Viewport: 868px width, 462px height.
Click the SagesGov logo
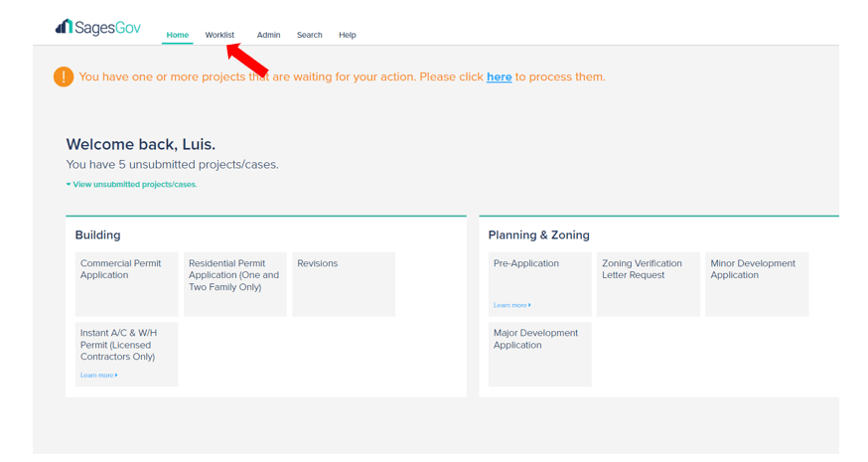[97, 28]
